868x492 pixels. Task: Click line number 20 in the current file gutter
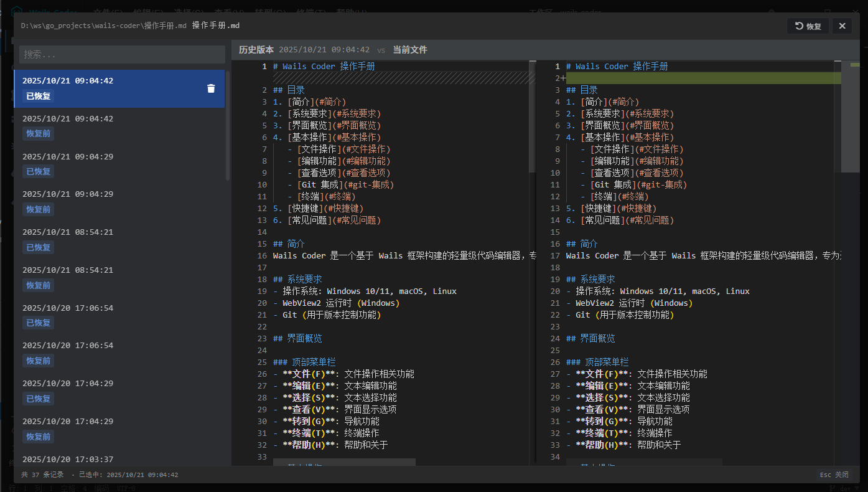555,291
